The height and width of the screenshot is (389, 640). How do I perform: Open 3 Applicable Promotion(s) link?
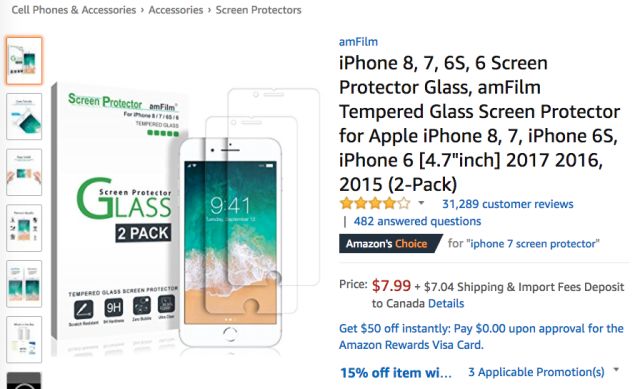pyautogui.click(x=536, y=372)
